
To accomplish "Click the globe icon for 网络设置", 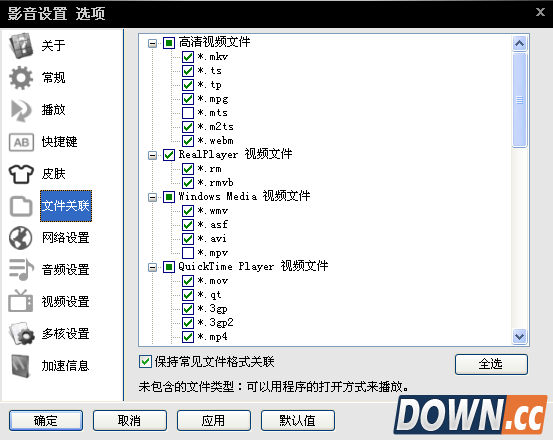I will pyautogui.click(x=20, y=238).
